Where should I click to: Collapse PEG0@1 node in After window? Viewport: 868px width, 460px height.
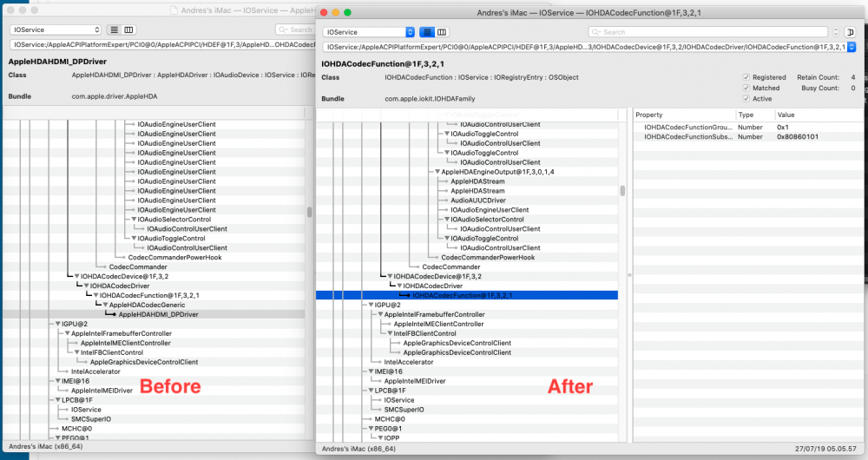(x=371, y=429)
